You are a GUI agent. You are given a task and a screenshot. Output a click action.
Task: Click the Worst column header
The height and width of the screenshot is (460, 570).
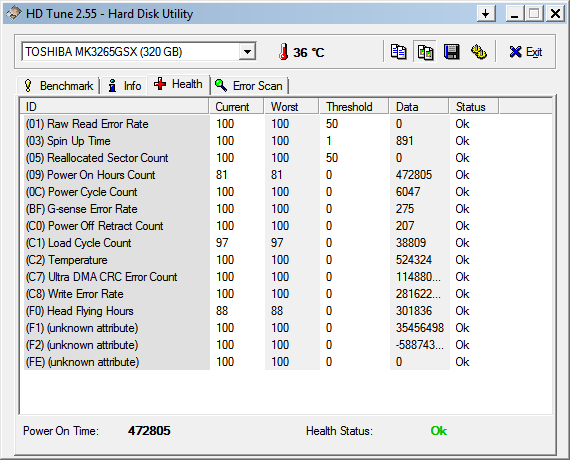(x=292, y=107)
